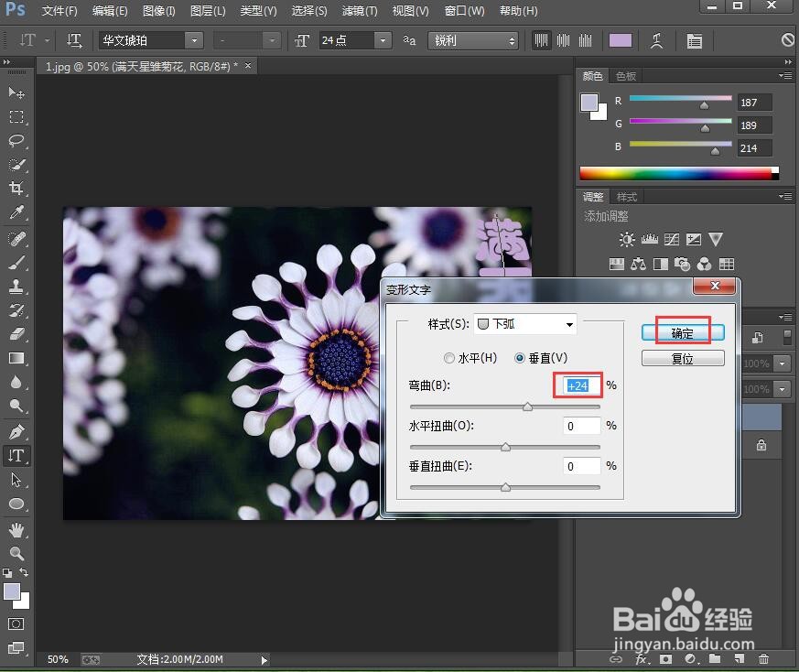Viewport: 799px width, 672px height.
Task: Open the warp Style dropdown
Action: 525,324
